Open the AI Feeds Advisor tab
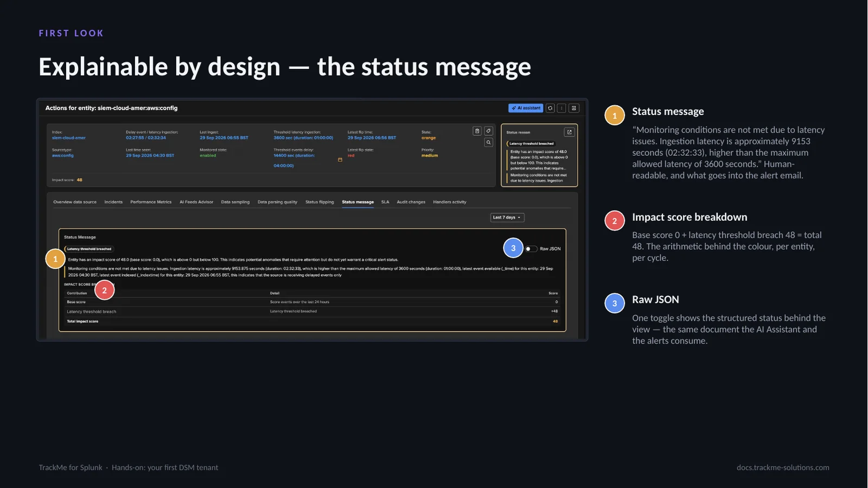 196,202
